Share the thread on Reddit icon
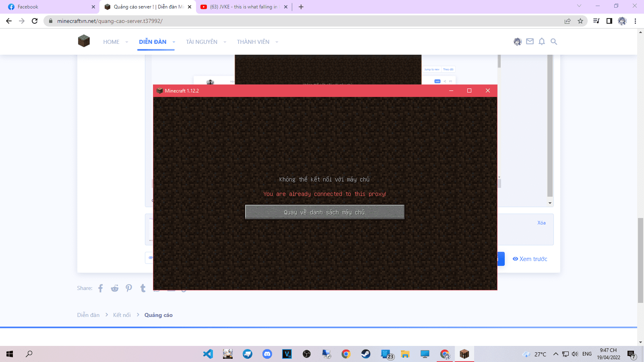Image resolution: width=644 pixels, height=362 pixels. 115,288
